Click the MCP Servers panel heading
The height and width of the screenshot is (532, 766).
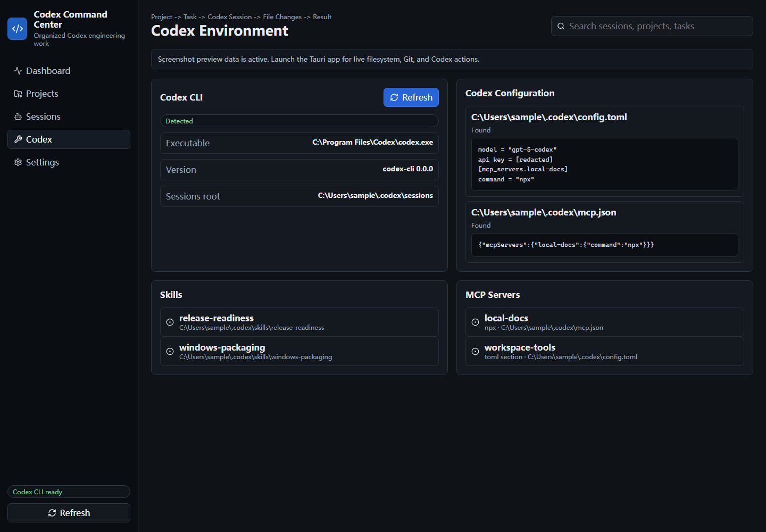click(x=493, y=295)
